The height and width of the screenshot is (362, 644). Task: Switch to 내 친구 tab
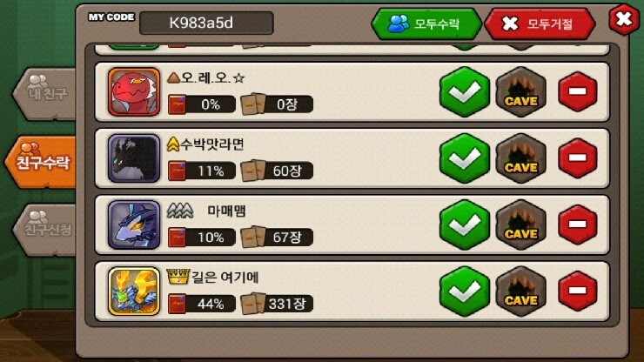45,94
